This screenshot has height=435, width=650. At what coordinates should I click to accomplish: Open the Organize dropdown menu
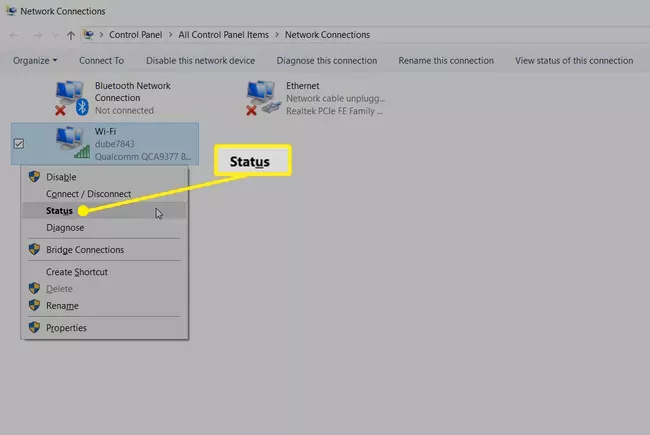[35, 61]
